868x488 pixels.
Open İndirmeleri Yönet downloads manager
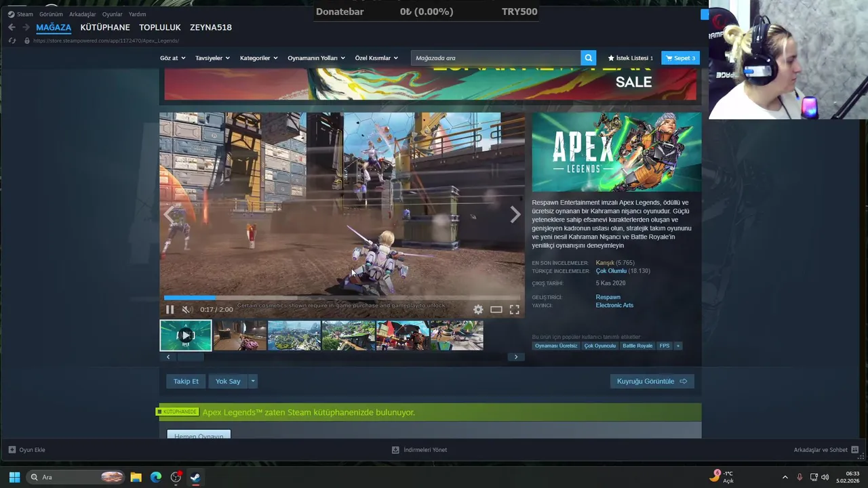click(419, 449)
